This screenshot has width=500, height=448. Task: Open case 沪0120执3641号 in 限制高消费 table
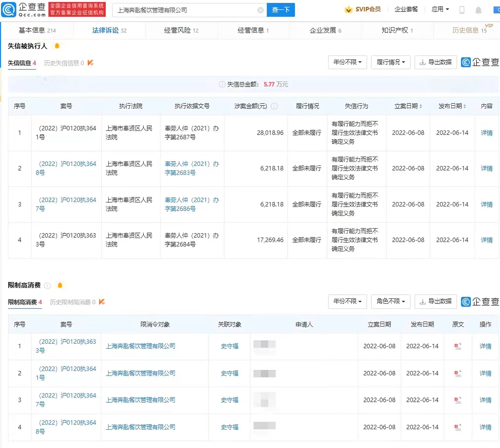tap(66, 373)
